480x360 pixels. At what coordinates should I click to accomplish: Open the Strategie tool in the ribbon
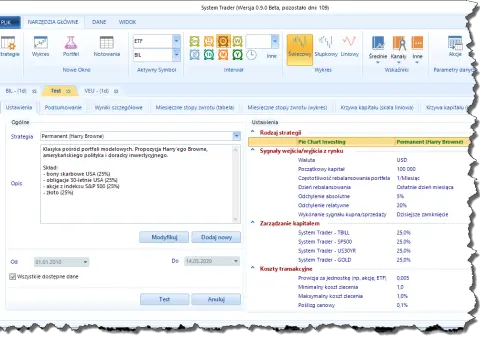pyautogui.click(x=9, y=47)
